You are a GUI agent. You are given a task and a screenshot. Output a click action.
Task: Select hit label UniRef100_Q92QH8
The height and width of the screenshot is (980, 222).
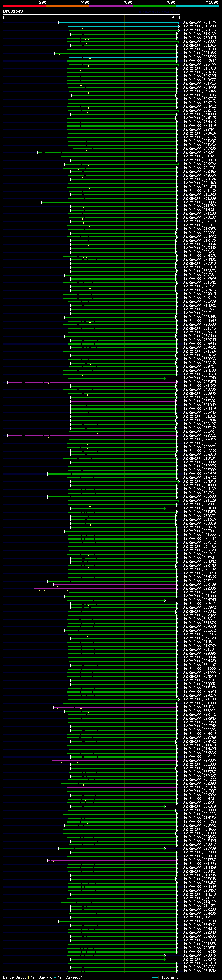199,932
